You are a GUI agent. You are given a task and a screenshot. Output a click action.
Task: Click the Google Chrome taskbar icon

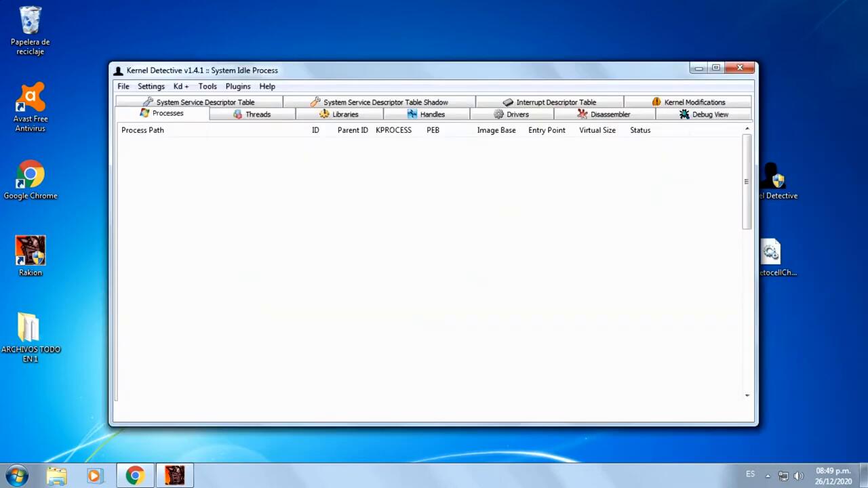tap(135, 476)
